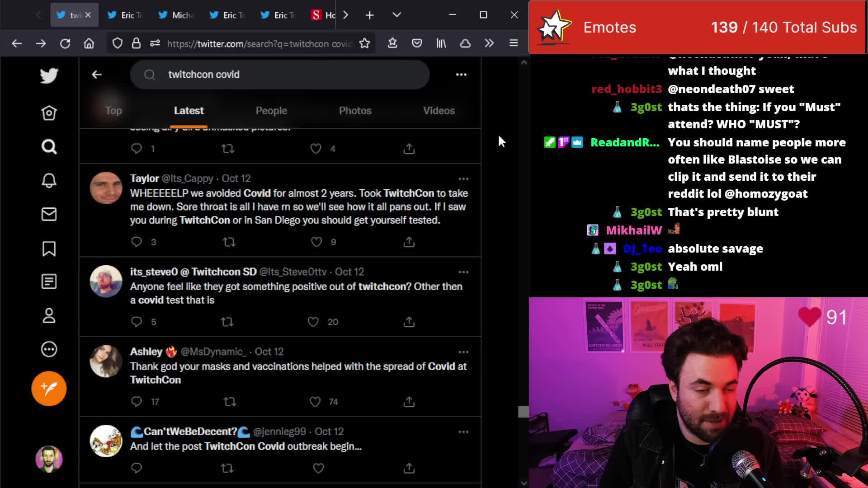Open Bookmarks icon in sidebar
Viewport: 868px width, 488px height.
49,249
